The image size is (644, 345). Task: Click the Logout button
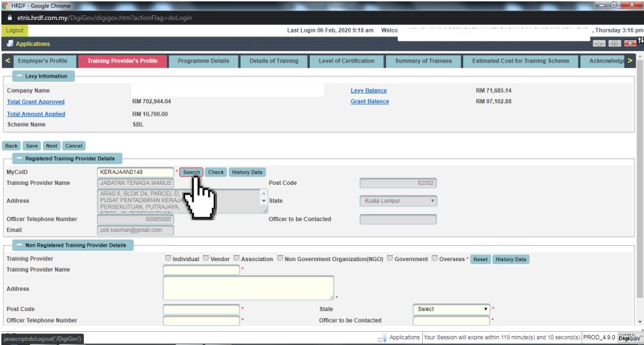point(14,30)
